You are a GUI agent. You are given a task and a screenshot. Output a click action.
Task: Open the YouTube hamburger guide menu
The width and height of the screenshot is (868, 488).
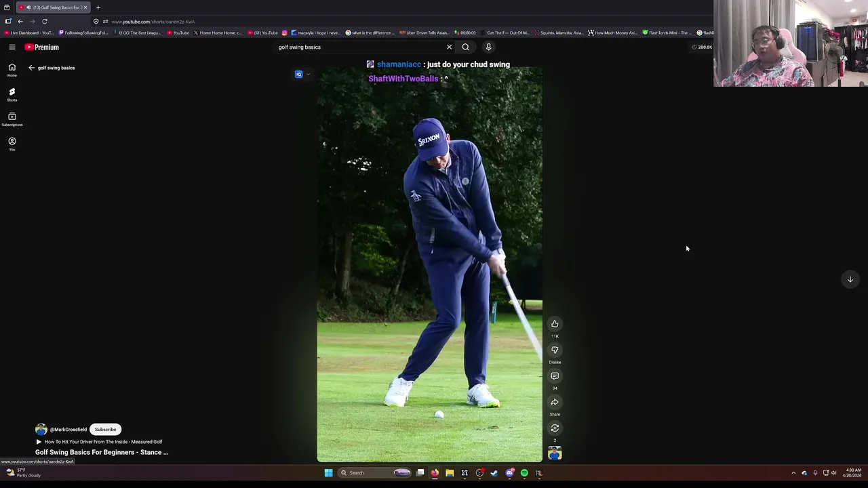point(12,47)
